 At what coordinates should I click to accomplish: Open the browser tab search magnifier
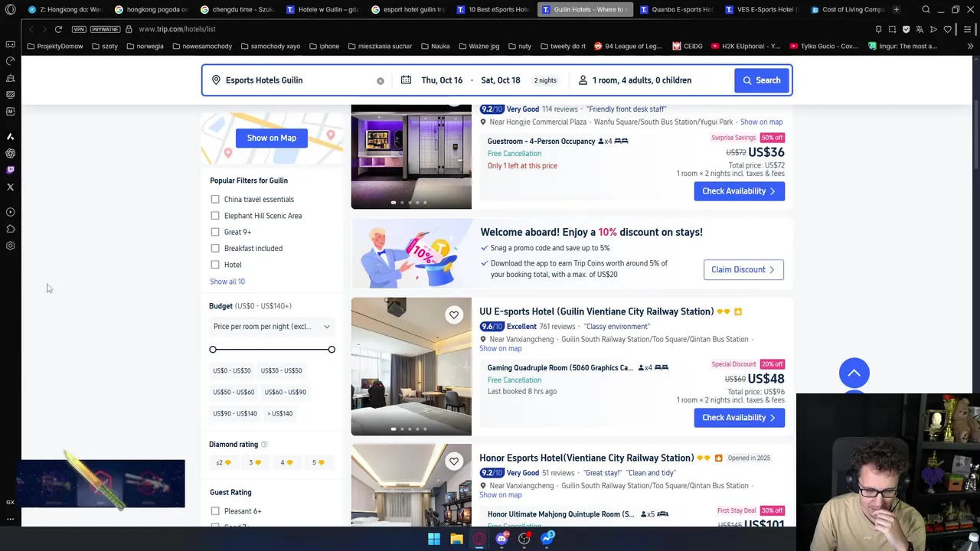(x=926, y=9)
